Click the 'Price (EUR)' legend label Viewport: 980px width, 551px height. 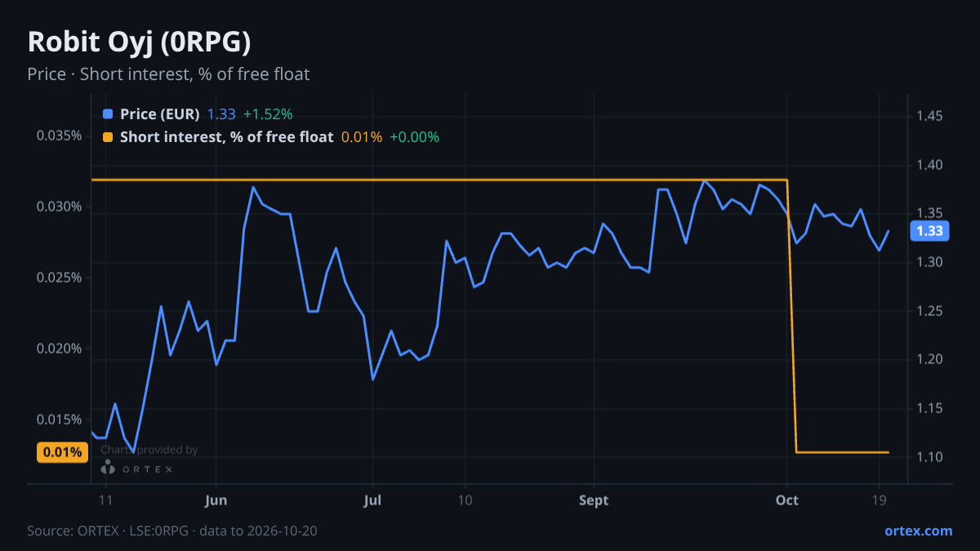(x=159, y=114)
